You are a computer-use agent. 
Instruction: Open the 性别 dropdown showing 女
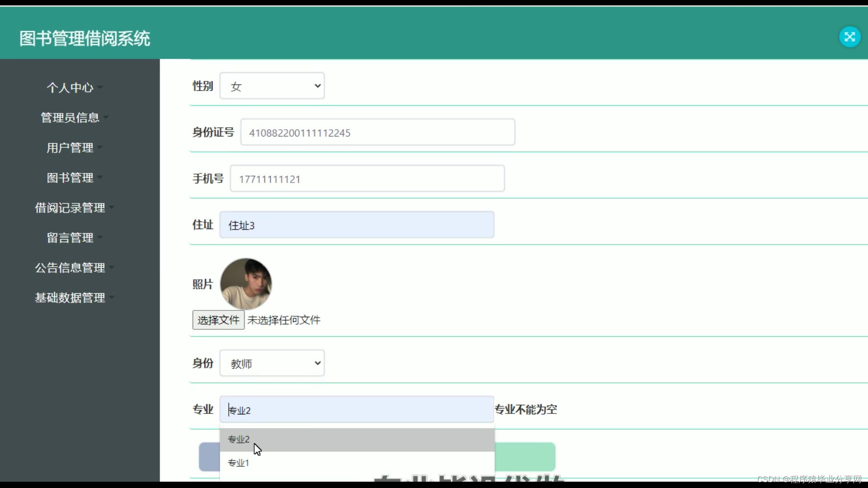[x=272, y=86]
